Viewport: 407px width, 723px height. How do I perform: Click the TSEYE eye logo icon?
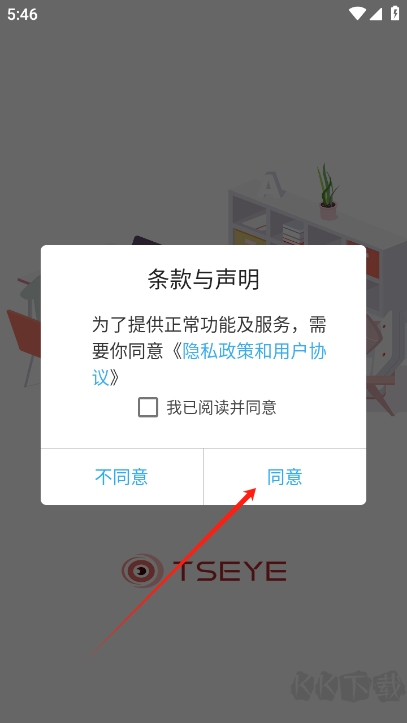coord(142,571)
